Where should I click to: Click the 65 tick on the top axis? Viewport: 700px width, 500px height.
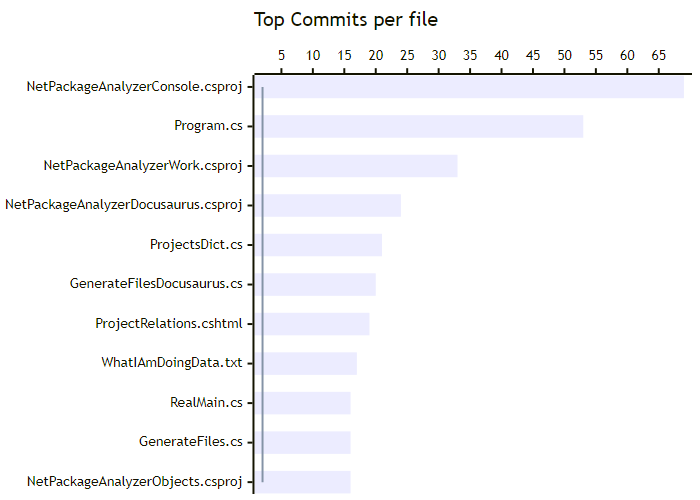pyautogui.click(x=659, y=55)
